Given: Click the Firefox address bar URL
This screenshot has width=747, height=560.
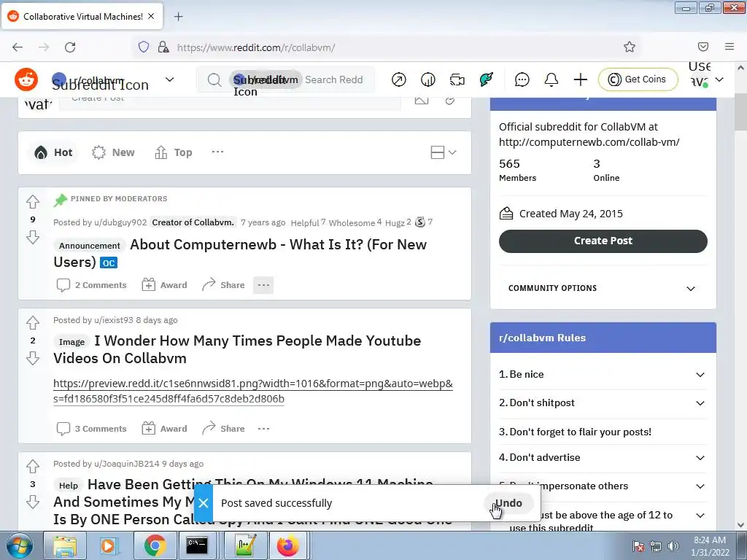Looking at the screenshot, I should (x=256, y=47).
